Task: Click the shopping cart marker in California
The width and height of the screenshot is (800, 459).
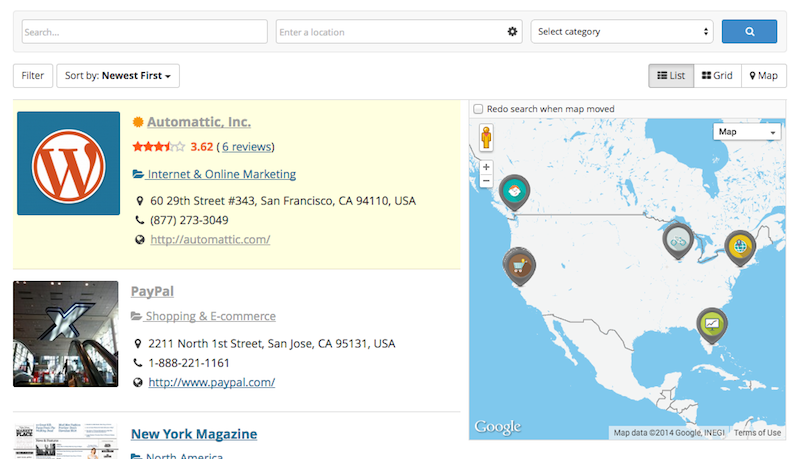Action: point(518,264)
